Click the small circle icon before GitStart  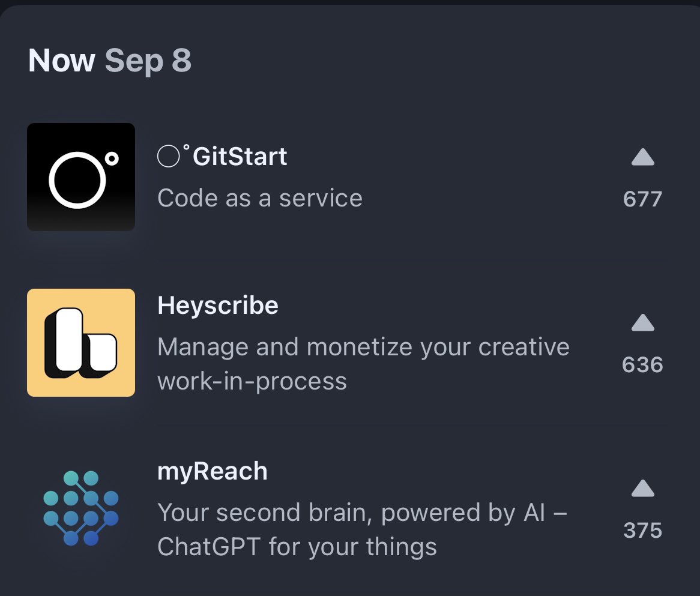(169, 156)
